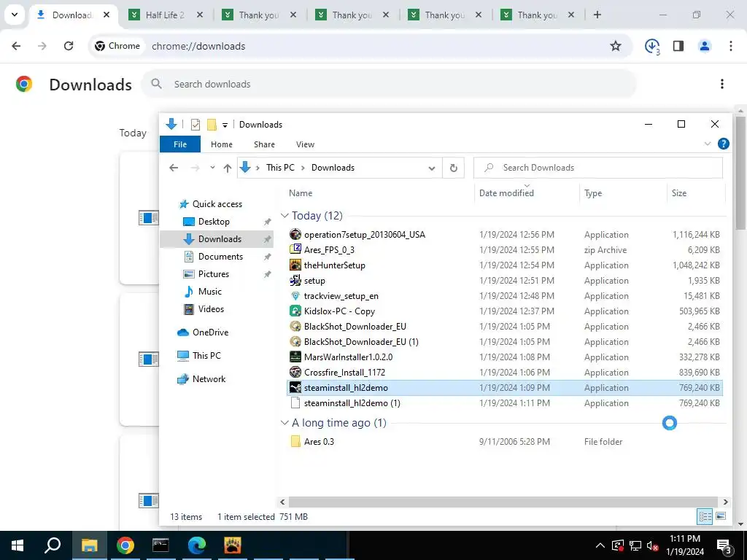
Task: Click Explorer refresh button beside address bar
Action: click(454, 168)
